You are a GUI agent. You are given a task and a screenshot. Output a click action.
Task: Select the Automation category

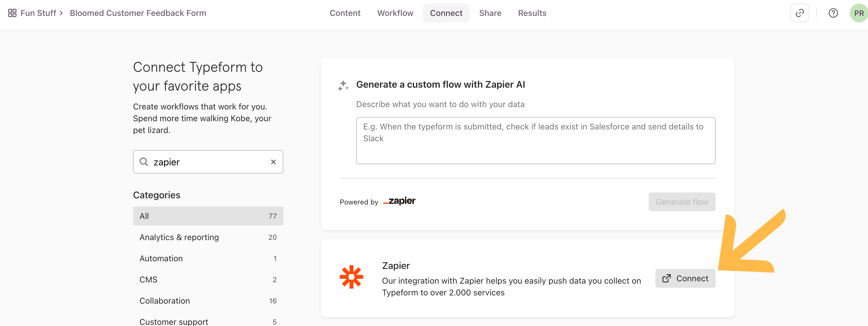[208, 259]
